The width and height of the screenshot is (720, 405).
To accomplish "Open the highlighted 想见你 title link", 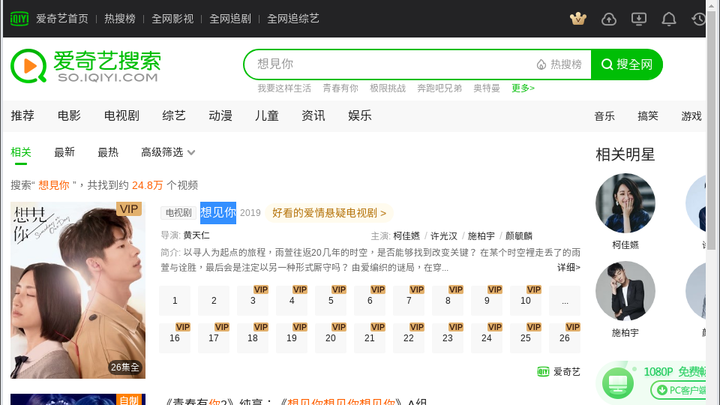I will [x=218, y=213].
